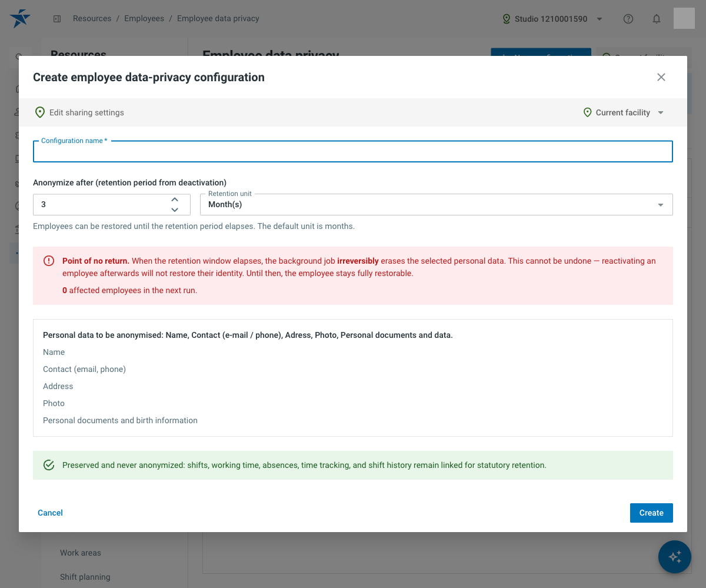
Task: Open Work areas in background sidebar
Action: point(81,553)
